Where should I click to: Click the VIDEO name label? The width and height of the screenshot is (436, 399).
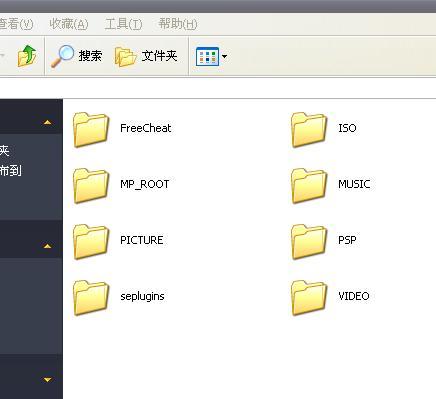pos(354,296)
